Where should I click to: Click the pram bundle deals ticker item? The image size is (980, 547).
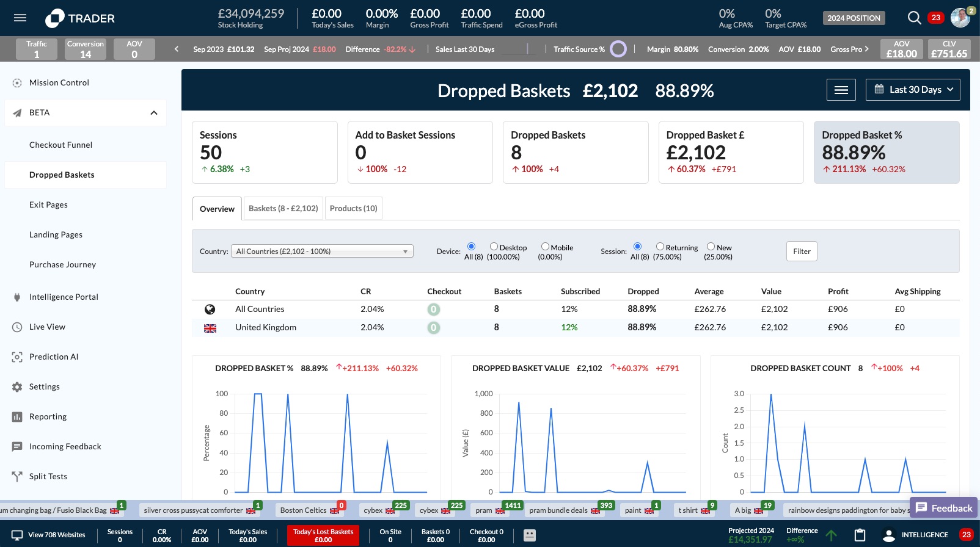coord(564,510)
